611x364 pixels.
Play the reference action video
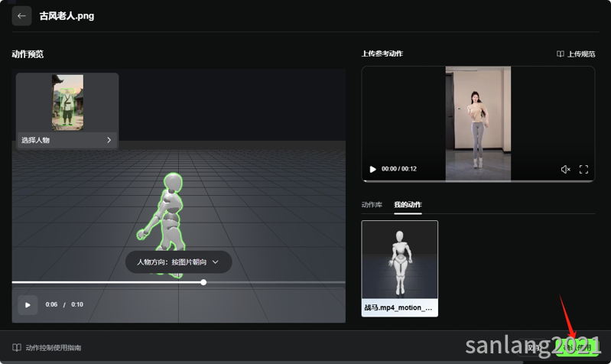(372, 169)
